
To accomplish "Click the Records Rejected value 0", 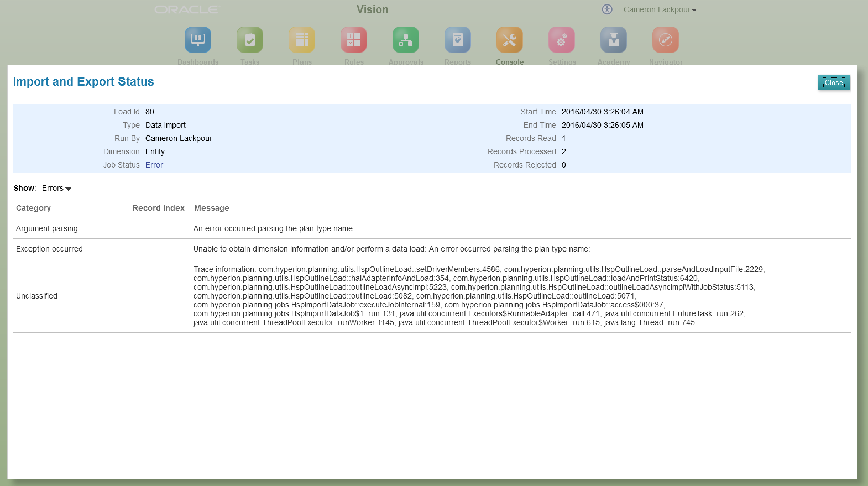I will [x=564, y=165].
